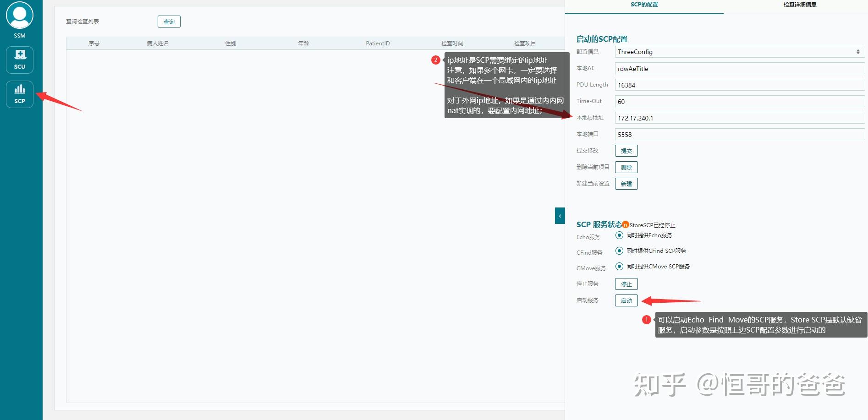This screenshot has width=868, height=420.
Task: Click the 查询检查列表 label
Action: point(82,22)
